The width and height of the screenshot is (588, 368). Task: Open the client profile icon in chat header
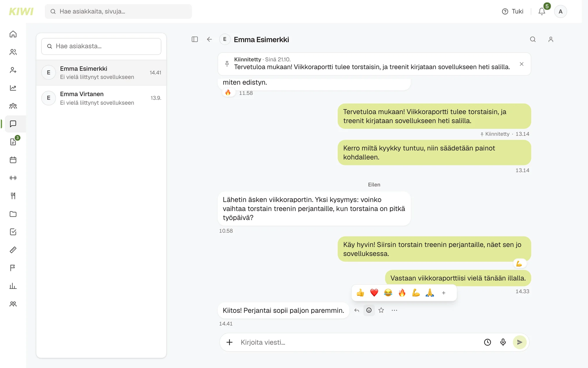pos(551,39)
